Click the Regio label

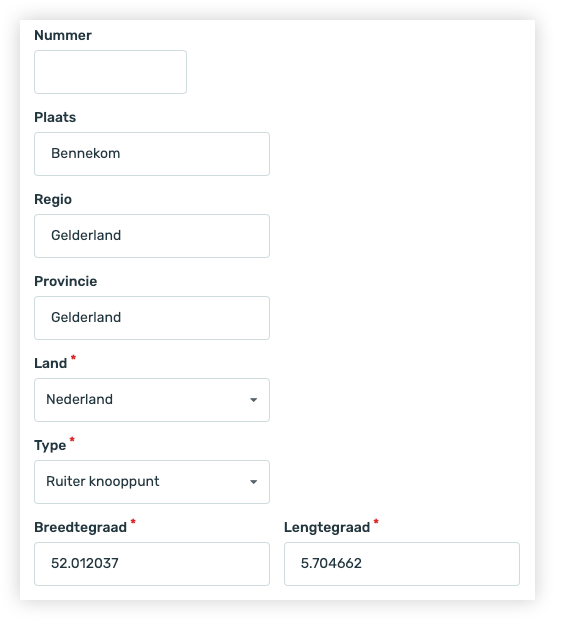pyautogui.click(x=53, y=200)
